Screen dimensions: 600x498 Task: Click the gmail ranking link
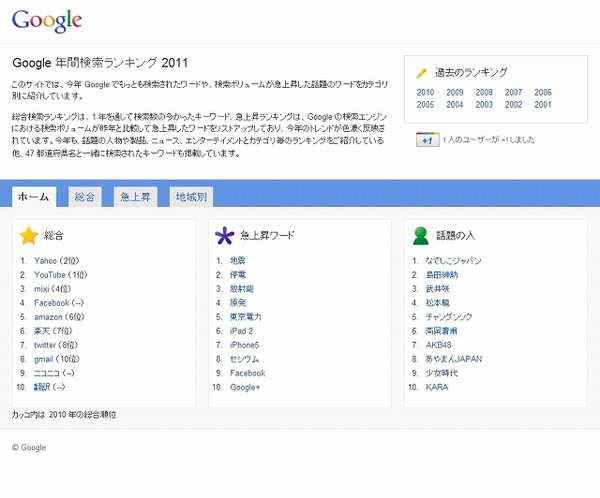click(44, 359)
